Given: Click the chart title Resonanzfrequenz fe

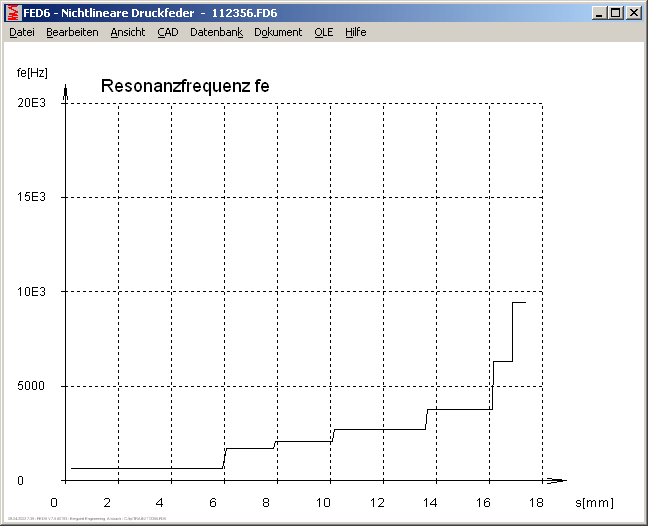Looking at the screenshot, I should click(185, 87).
